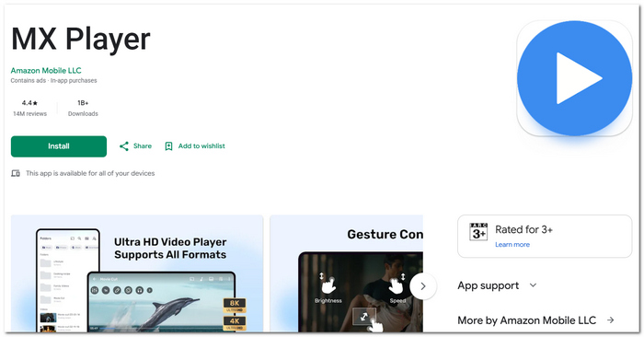The width and height of the screenshot is (644, 337).
Task: Click the Share icon
Action: 124,146
